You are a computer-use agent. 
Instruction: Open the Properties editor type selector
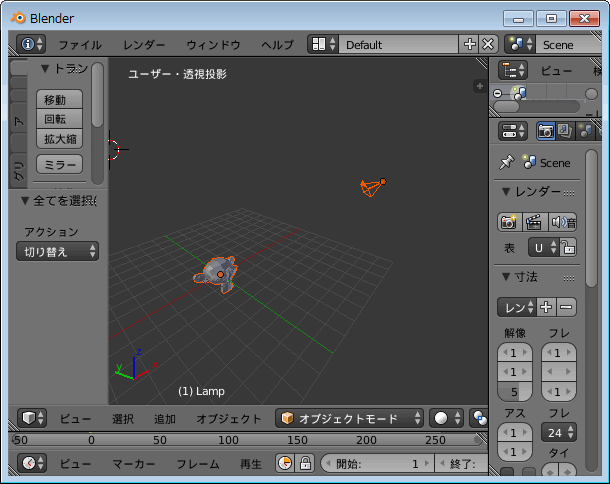513,131
